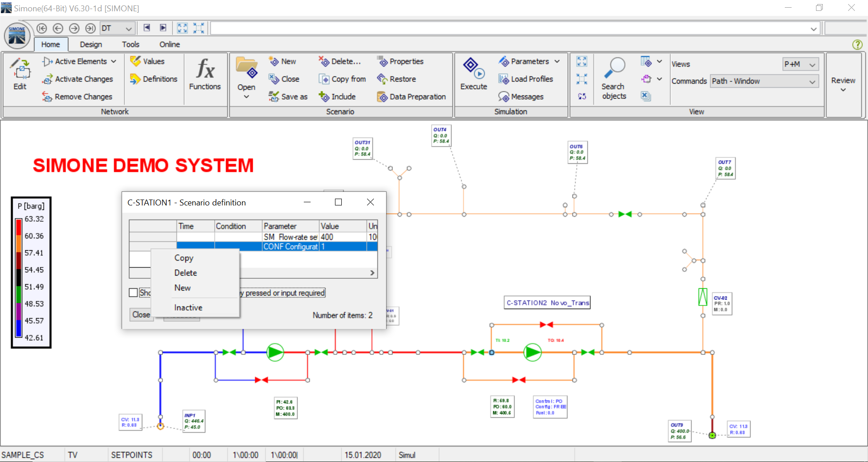This screenshot has width=868, height=462.
Task: Open the Parameters dropdown
Action: pos(529,62)
